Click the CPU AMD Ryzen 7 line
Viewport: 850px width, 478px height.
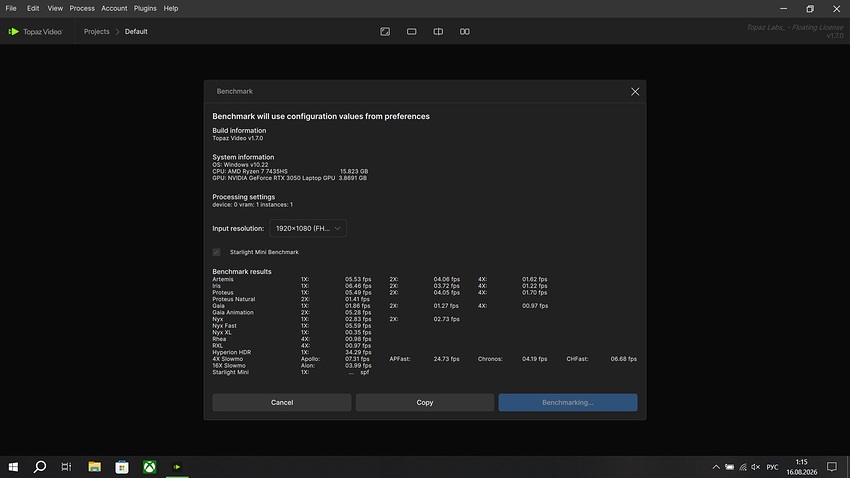coord(290,171)
